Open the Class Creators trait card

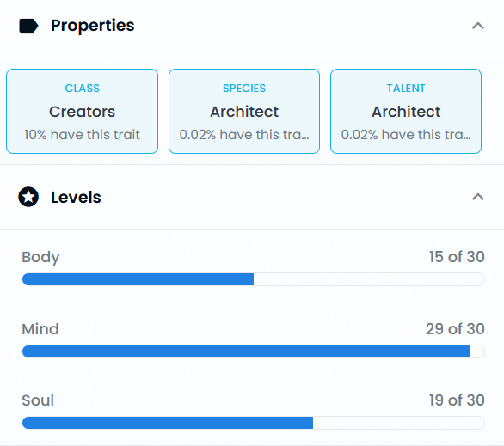pyautogui.click(x=82, y=111)
